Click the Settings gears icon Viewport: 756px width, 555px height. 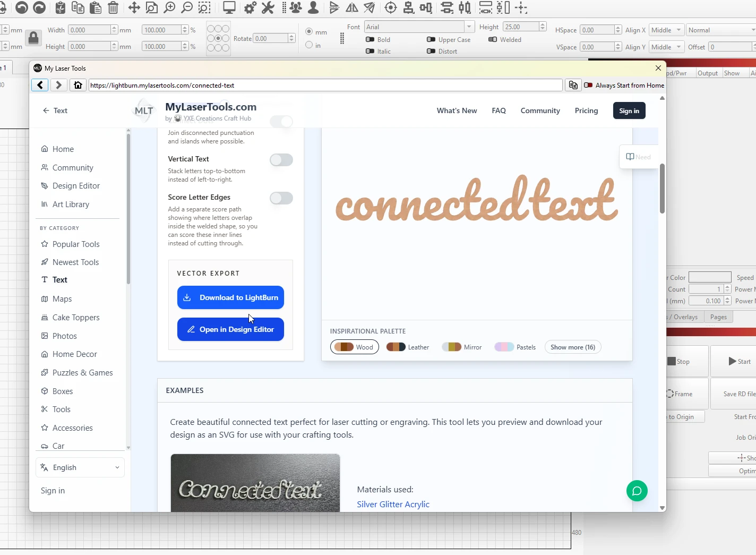point(250,7)
